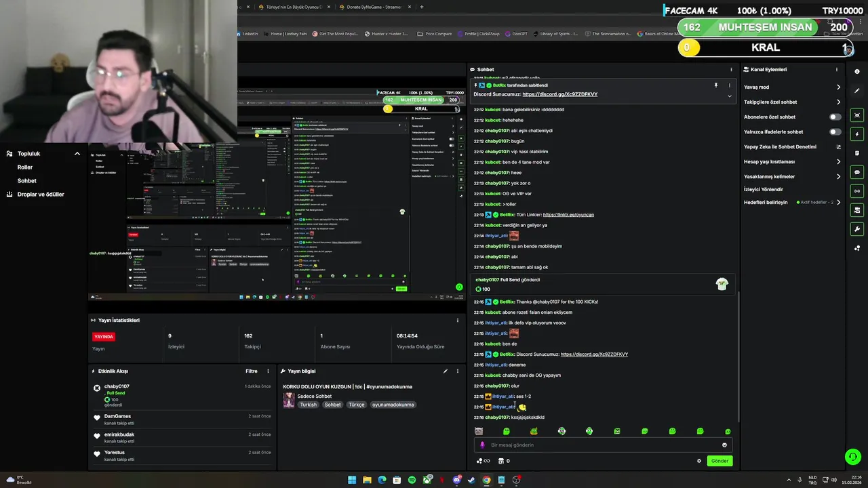Click the oyunumadokunma tag in stream info
Image resolution: width=868 pixels, height=488 pixels.
point(393,405)
